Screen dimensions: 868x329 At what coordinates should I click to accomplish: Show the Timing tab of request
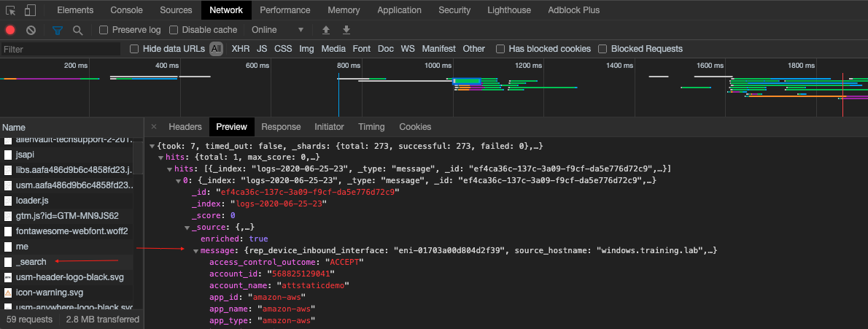coord(371,127)
